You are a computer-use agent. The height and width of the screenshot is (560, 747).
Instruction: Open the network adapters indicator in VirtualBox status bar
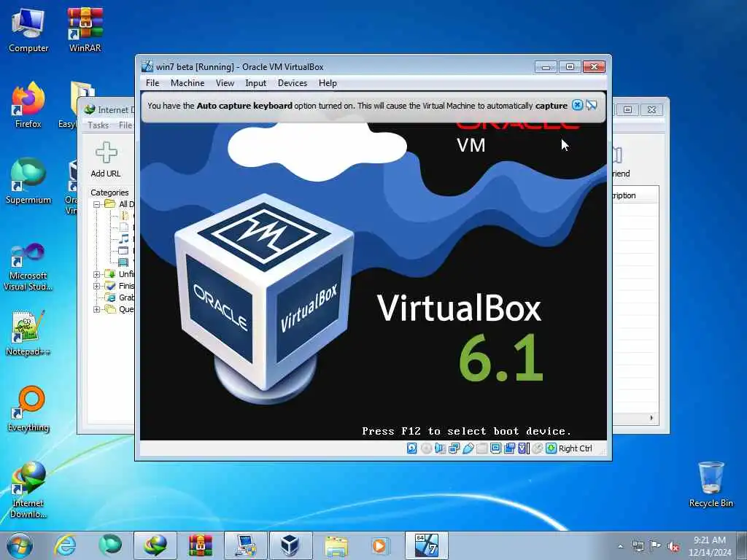point(454,448)
